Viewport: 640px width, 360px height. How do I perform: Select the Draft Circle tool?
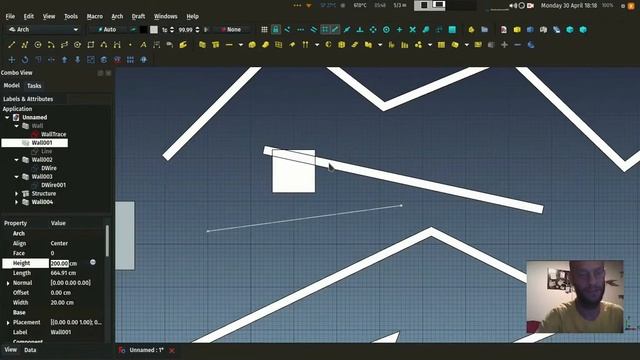coord(38,45)
